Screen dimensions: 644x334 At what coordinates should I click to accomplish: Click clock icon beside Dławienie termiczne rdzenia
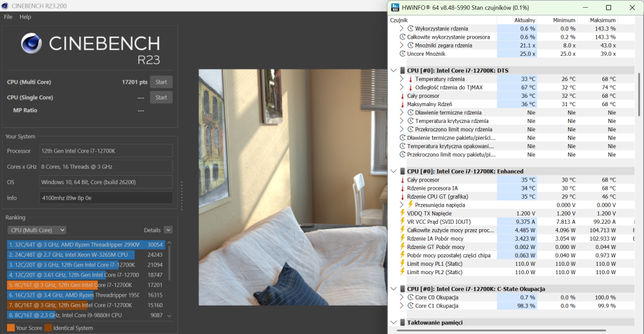[x=410, y=113]
